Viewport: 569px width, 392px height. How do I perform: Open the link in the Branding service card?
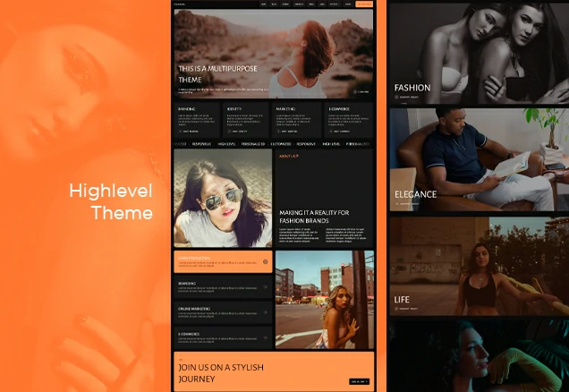coord(189,132)
